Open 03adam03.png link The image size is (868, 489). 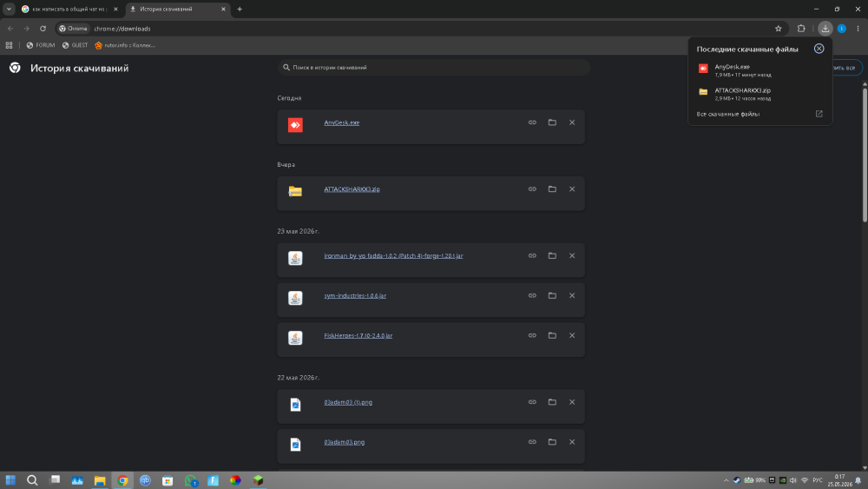pyautogui.click(x=344, y=442)
